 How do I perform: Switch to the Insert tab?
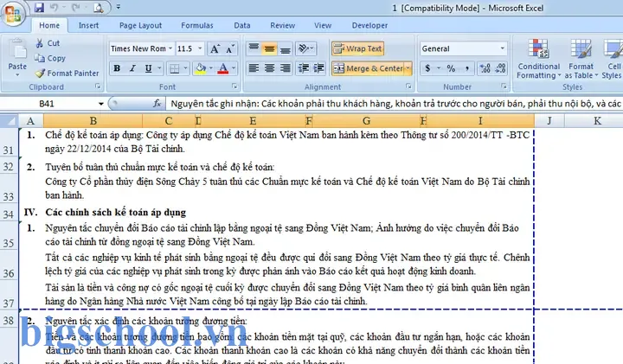tap(88, 25)
